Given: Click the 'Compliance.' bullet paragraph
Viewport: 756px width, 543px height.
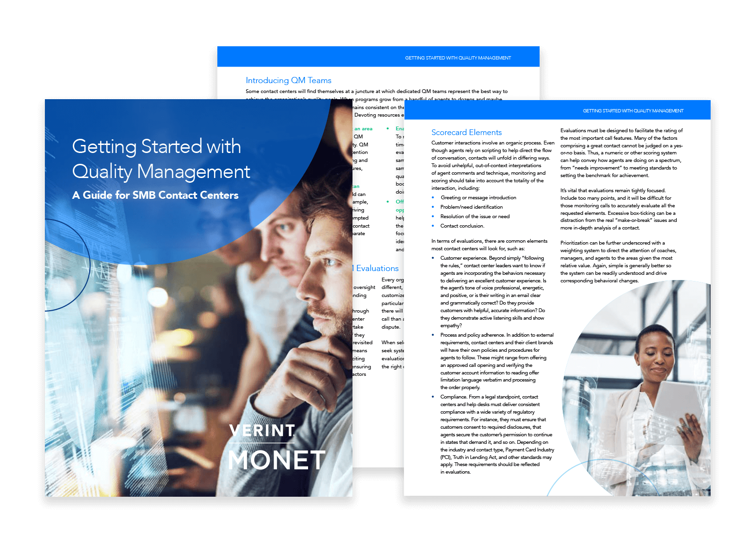Looking at the screenshot, I should pyautogui.click(x=497, y=434).
